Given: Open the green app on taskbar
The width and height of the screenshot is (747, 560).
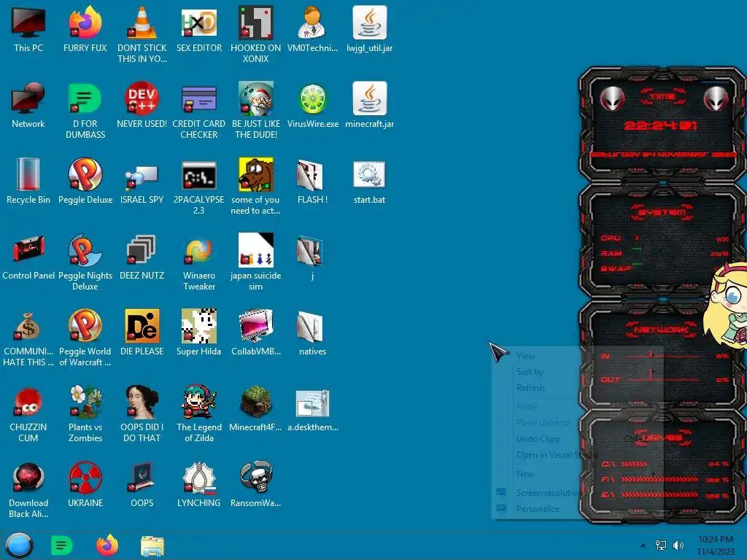Looking at the screenshot, I should click(61, 545).
